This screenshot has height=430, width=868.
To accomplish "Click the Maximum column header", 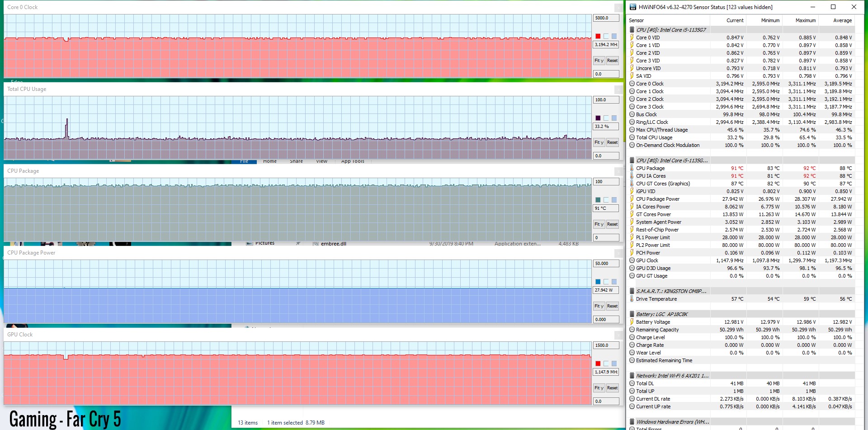I will click(805, 20).
